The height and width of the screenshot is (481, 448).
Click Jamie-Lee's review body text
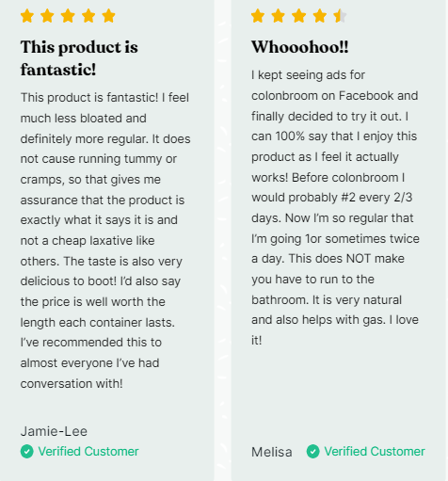coord(105,240)
